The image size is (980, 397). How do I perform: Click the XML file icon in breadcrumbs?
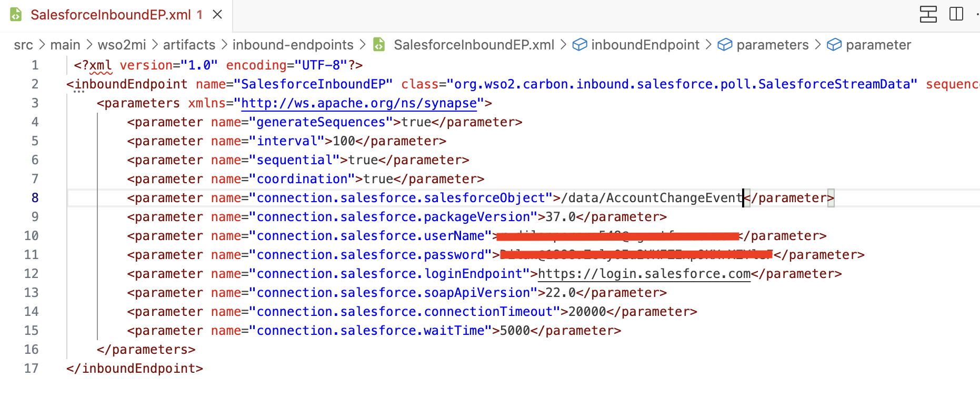click(x=379, y=45)
